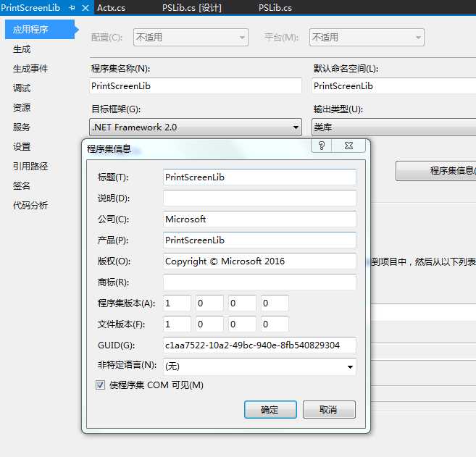This screenshot has height=457, width=476.
Task: Click the 程序集版本 major number field
Action: (177, 303)
